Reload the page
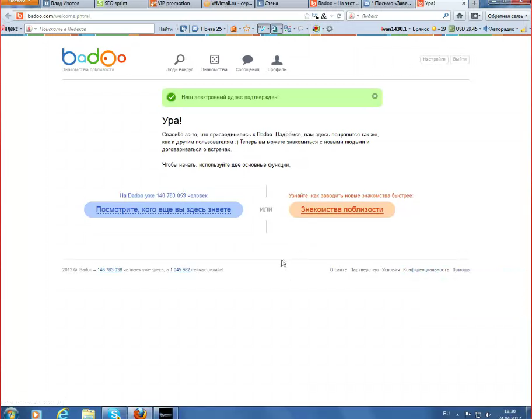The image size is (532, 420). tap(338, 16)
